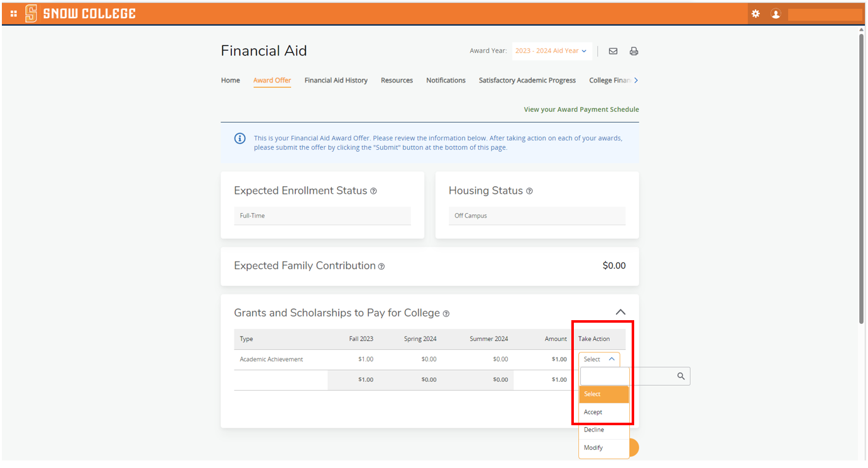Click the printer icon
The height and width of the screenshot is (468, 868).
click(x=634, y=52)
